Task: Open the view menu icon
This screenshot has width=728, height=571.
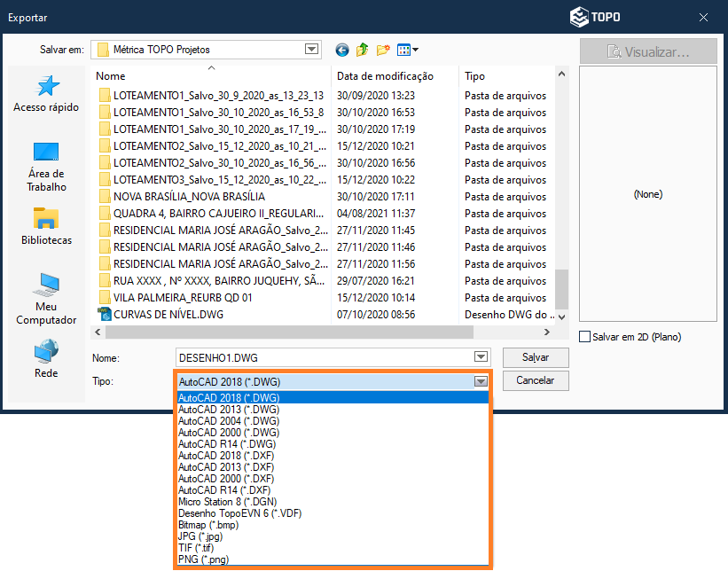Action: click(407, 51)
